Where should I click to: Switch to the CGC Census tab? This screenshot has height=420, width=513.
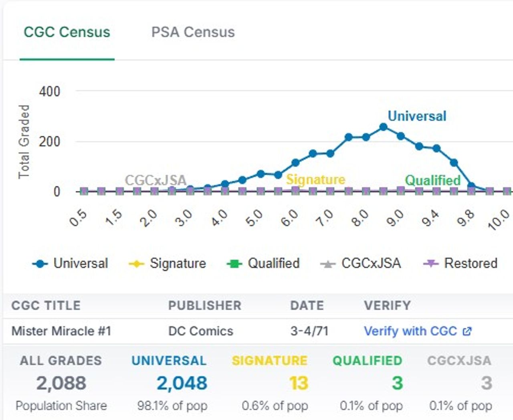pos(67,32)
